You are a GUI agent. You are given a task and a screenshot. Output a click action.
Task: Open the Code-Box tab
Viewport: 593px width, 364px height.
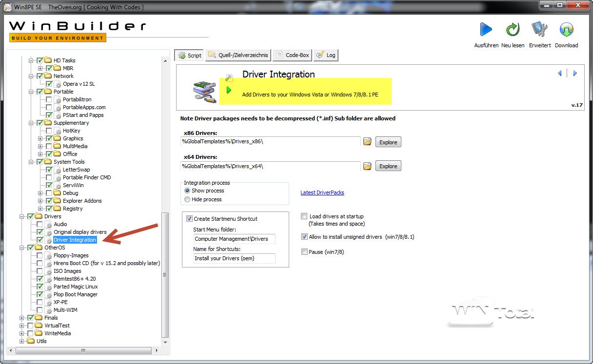(x=293, y=55)
